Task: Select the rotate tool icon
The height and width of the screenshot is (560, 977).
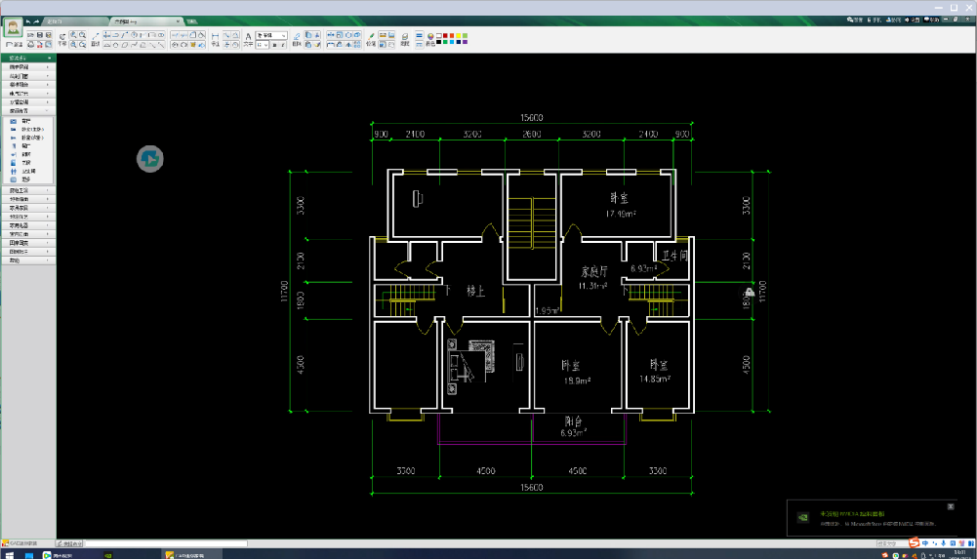Action: click(348, 35)
